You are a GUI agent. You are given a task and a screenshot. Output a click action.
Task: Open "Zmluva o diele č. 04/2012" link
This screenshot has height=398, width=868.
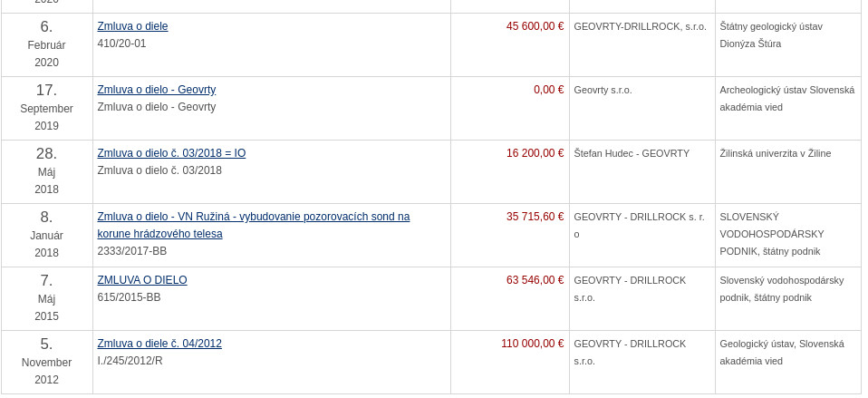pyautogui.click(x=159, y=344)
